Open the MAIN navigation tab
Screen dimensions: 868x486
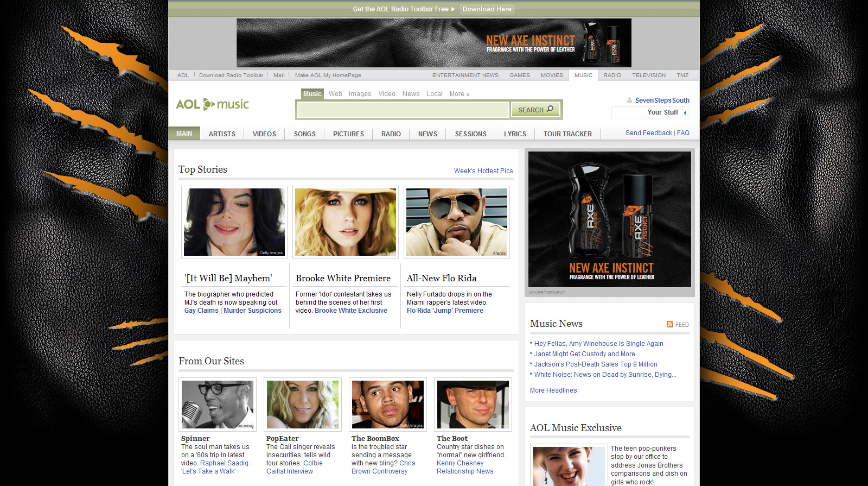(184, 134)
